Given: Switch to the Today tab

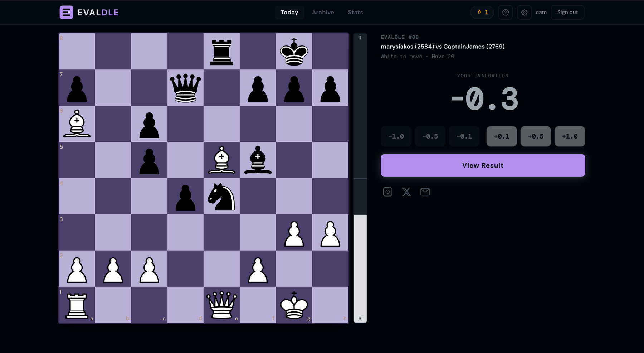Looking at the screenshot, I should click(x=289, y=13).
